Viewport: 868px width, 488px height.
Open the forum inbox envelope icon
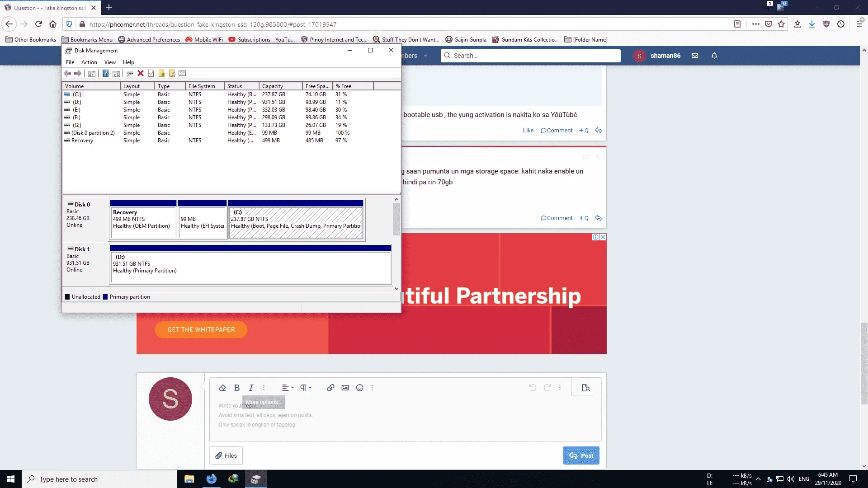695,56
